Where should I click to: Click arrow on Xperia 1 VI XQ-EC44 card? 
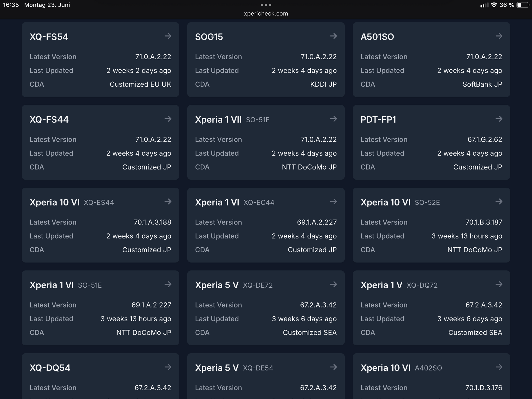[333, 201]
